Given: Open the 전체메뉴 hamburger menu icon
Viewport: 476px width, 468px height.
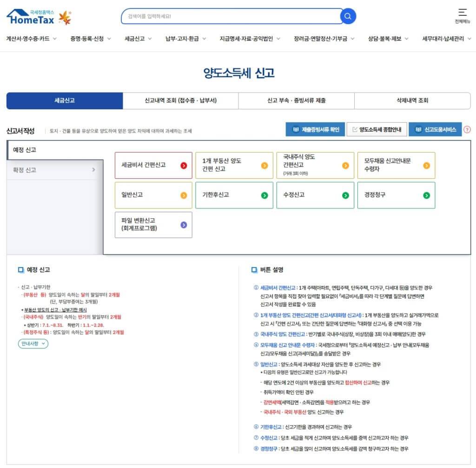Looking at the screenshot, I should tap(462, 13).
